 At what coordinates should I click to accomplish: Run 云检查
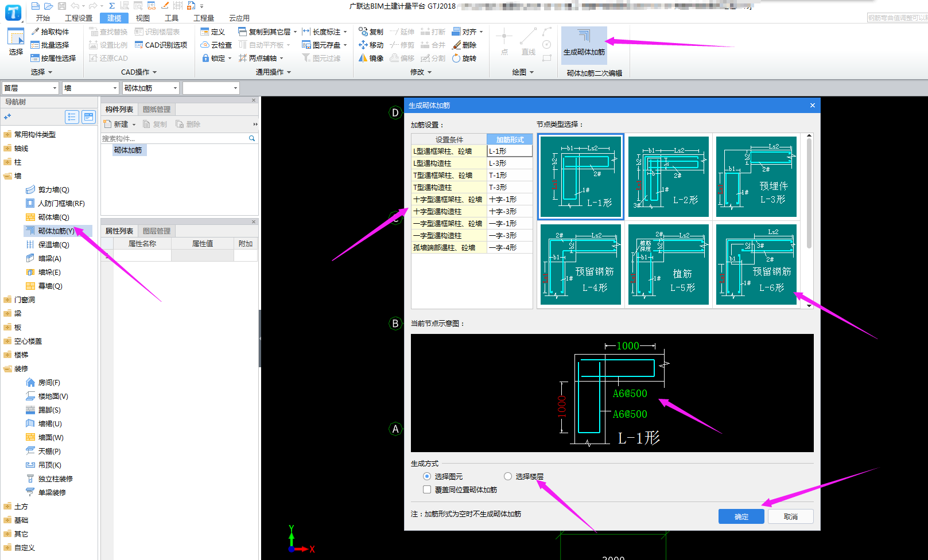coord(216,45)
